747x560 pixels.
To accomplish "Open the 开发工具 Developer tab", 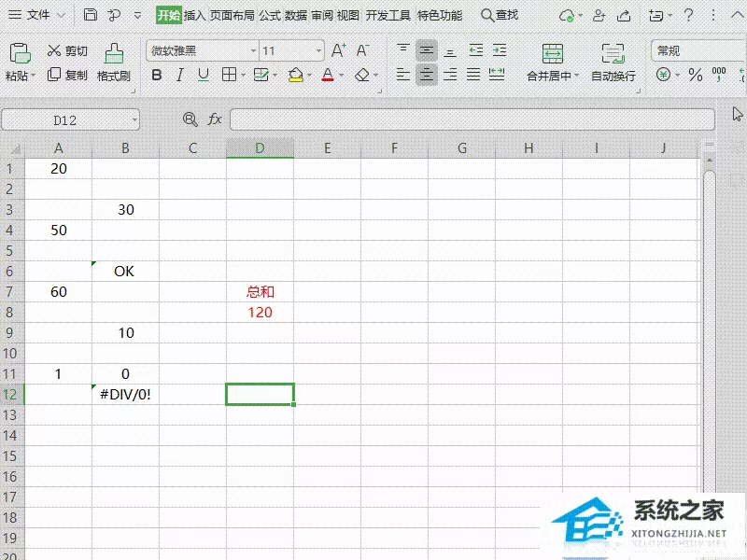I will (x=388, y=15).
